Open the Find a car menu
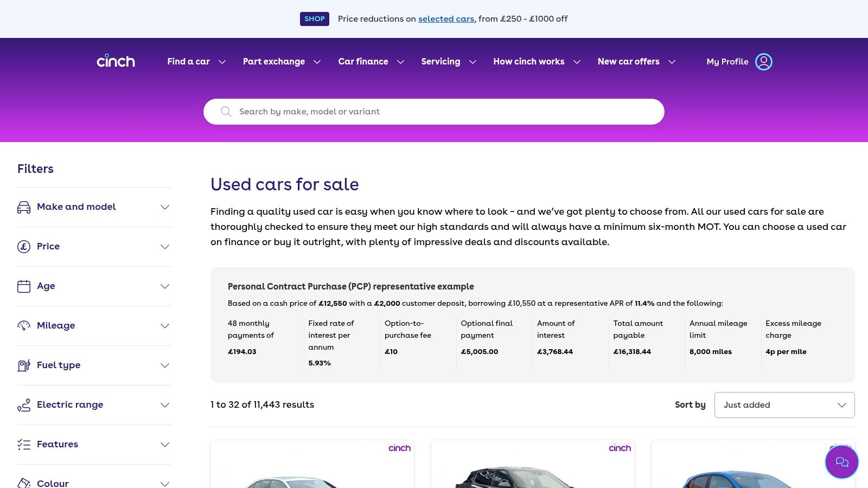868x488 pixels. tap(196, 62)
